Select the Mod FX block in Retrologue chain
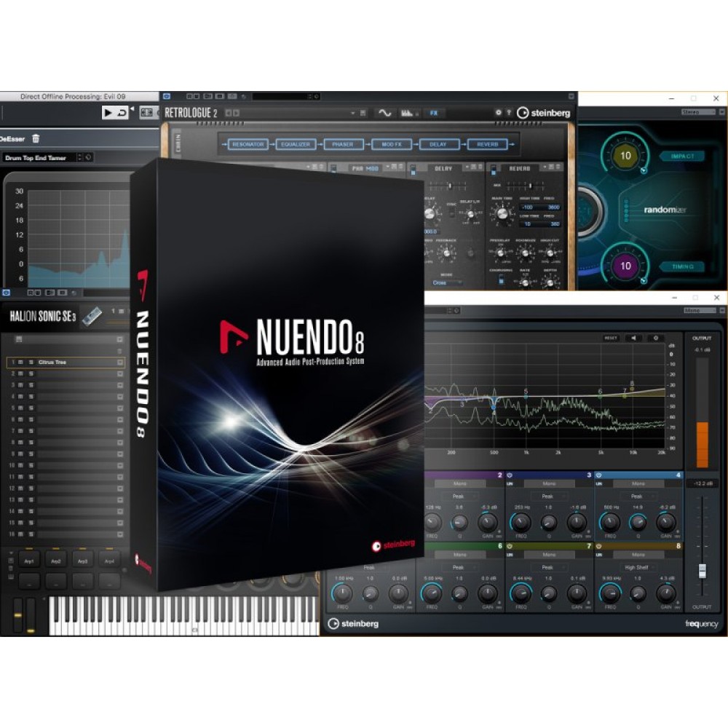The image size is (728, 728). pyautogui.click(x=392, y=144)
